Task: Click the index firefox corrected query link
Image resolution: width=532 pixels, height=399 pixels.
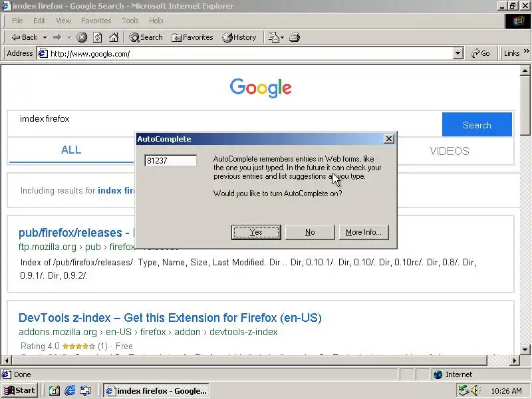Action: click(x=116, y=191)
